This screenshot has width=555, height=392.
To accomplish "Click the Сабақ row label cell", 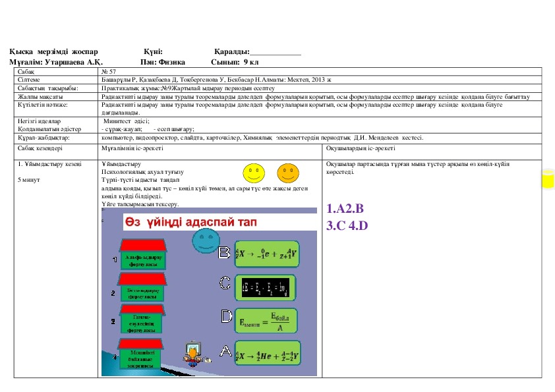I will (56, 71).
